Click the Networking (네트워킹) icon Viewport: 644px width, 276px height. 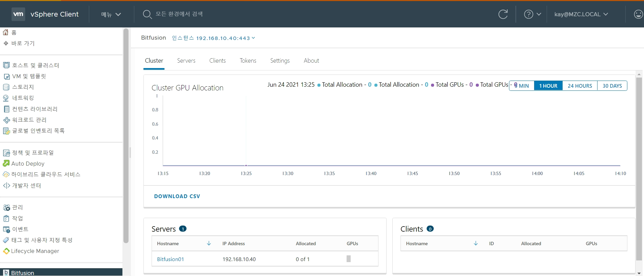6,98
